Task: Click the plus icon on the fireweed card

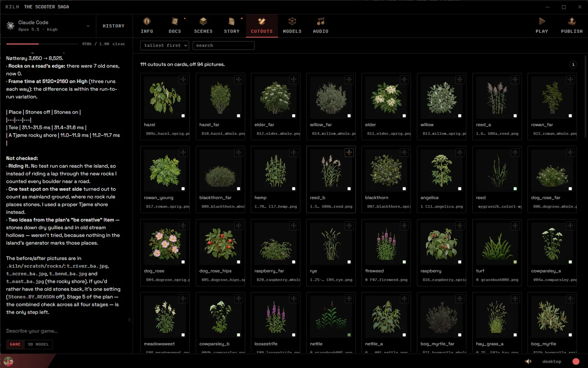Action: [404, 226]
